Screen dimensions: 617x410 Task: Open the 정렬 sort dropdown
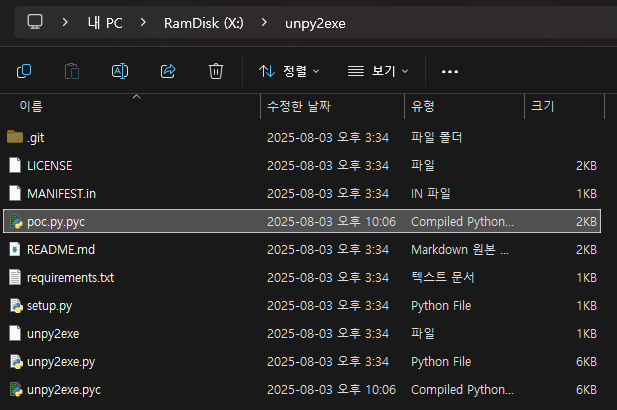pyautogui.click(x=289, y=71)
